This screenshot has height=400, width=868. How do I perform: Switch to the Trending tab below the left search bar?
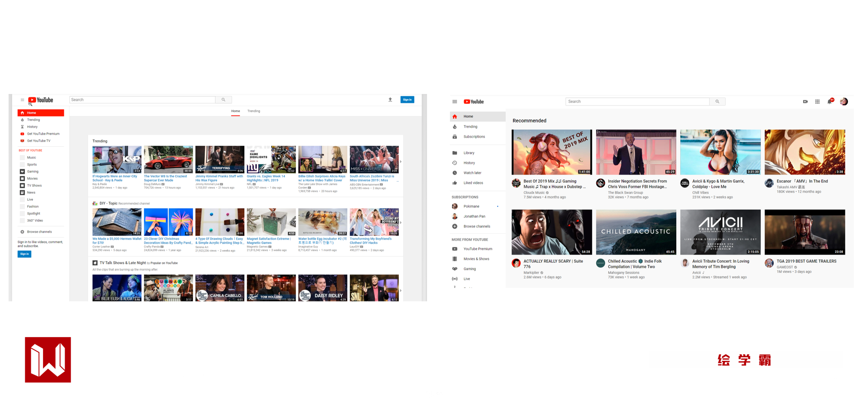point(254,111)
